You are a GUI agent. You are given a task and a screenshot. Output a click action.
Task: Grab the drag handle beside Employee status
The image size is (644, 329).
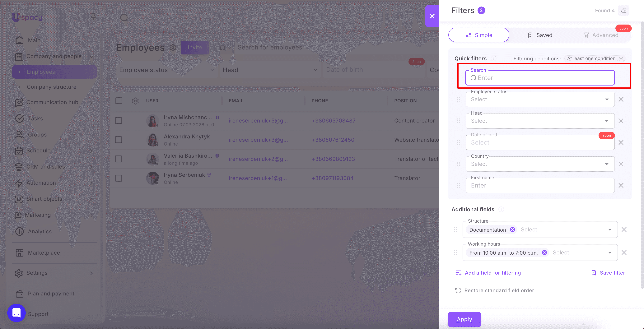tap(459, 100)
